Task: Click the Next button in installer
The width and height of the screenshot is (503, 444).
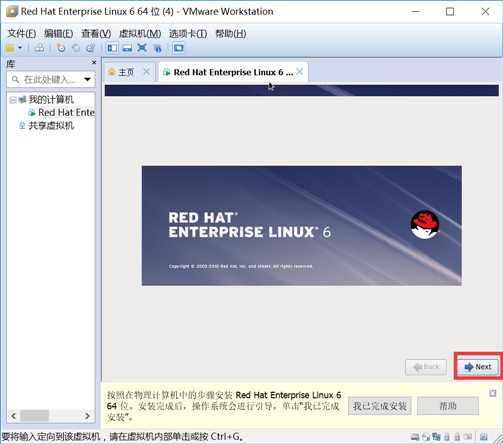Action: coord(478,367)
